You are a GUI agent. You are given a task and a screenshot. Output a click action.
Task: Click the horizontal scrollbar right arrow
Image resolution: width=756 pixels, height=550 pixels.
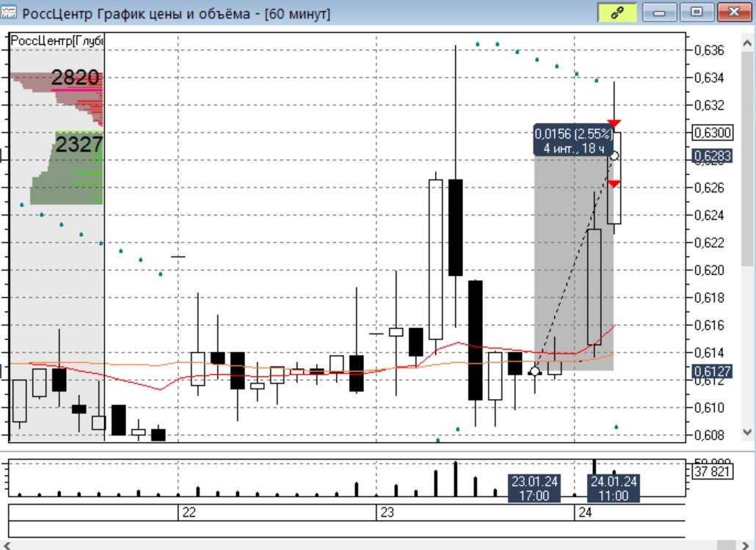[x=745, y=545]
